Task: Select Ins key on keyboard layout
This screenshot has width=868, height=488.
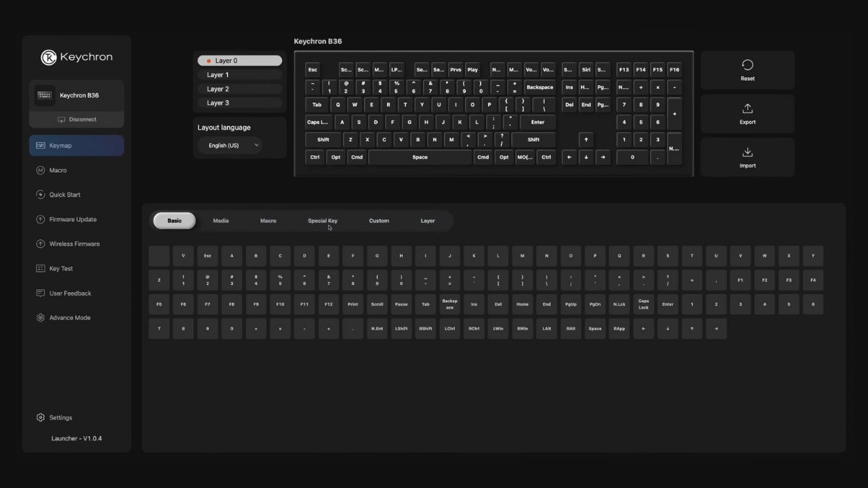Action: [x=569, y=87]
